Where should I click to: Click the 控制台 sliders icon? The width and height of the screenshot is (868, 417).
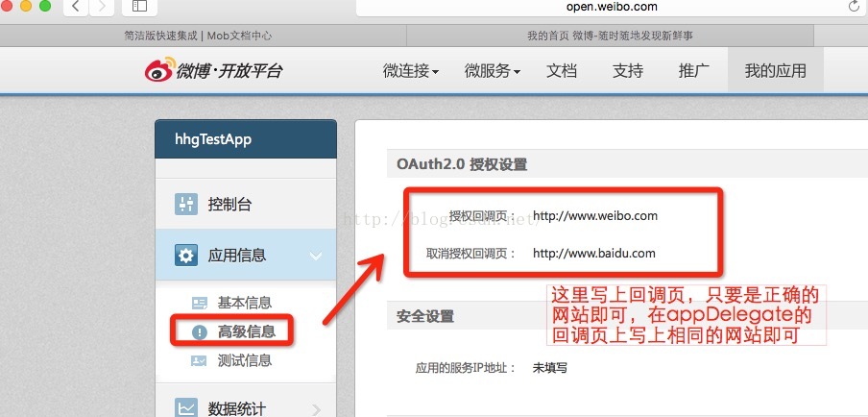coord(186,205)
